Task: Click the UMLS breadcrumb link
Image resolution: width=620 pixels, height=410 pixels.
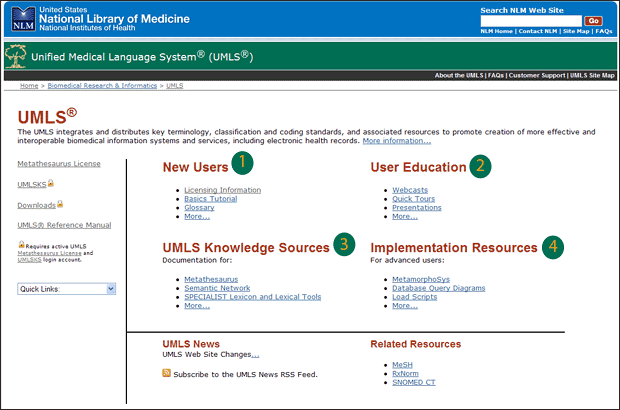Action: coord(174,86)
